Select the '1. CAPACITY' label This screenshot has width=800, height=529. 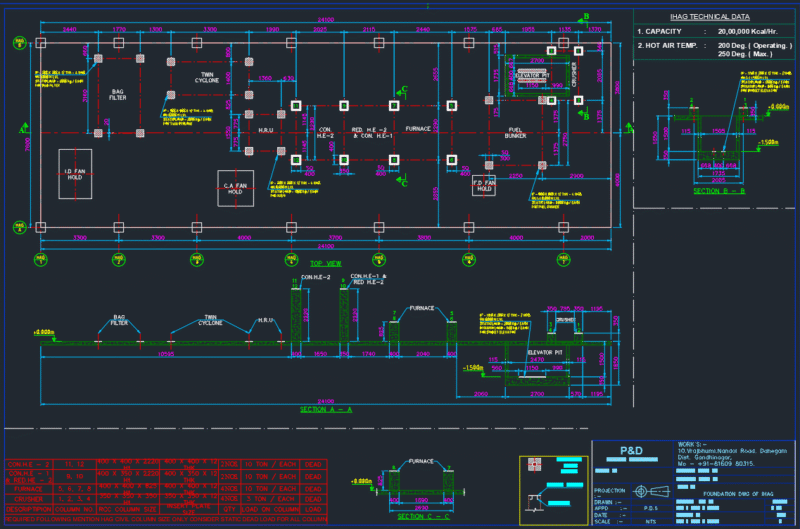[x=659, y=32]
